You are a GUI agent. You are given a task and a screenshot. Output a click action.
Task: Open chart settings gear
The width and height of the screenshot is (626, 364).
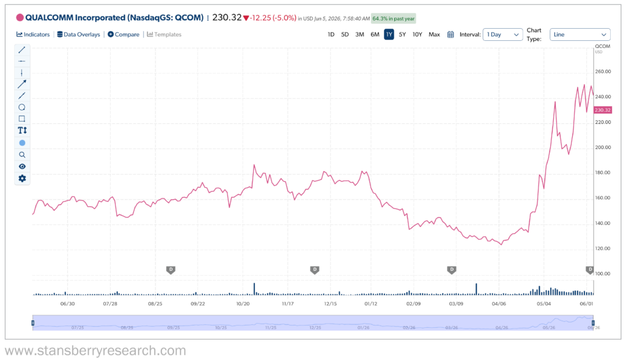[22, 178]
